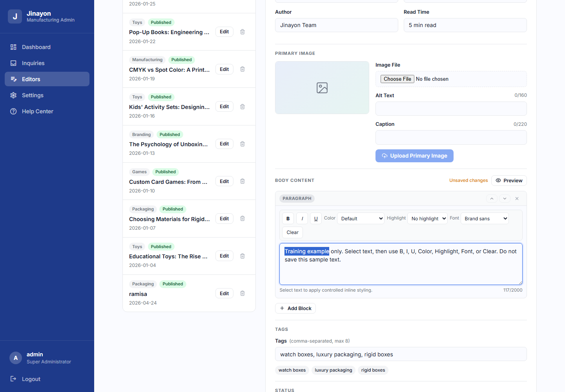This screenshot has height=392, width=565.
Task: Click the '2026-04-24' date of ramisa
Action: tap(143, 303)
